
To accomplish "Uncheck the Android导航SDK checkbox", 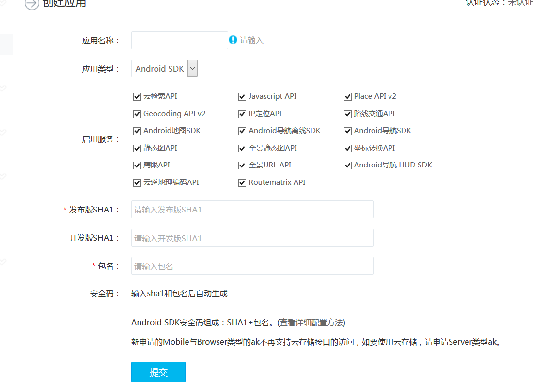I will tap(347, 131).
